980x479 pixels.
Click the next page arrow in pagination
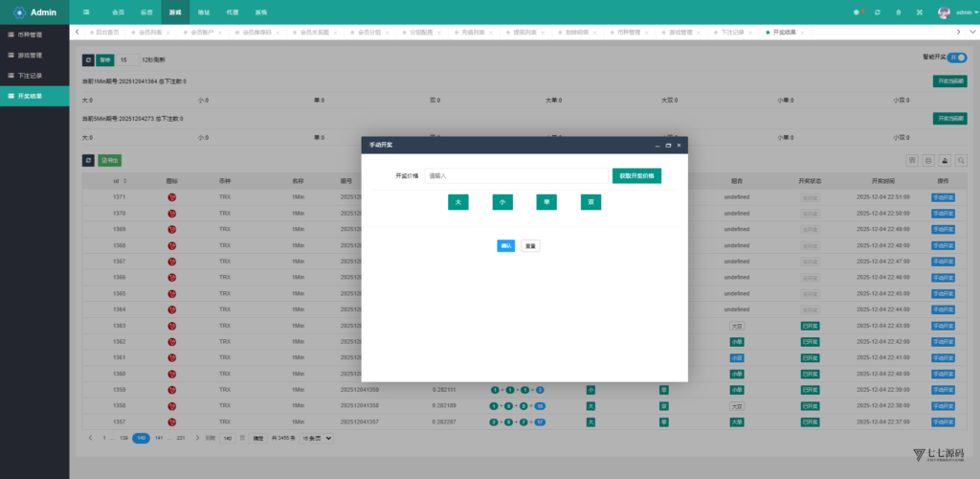(197, 439)
